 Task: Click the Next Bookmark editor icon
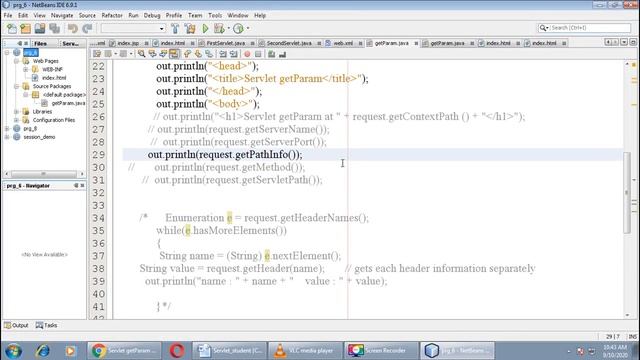click(x=198, y=54)
